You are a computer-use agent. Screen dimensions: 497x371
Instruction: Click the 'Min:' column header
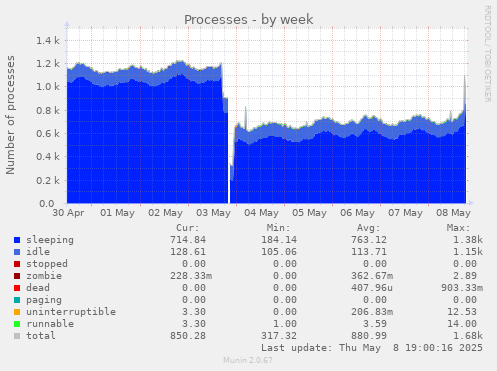pos(278,228)
